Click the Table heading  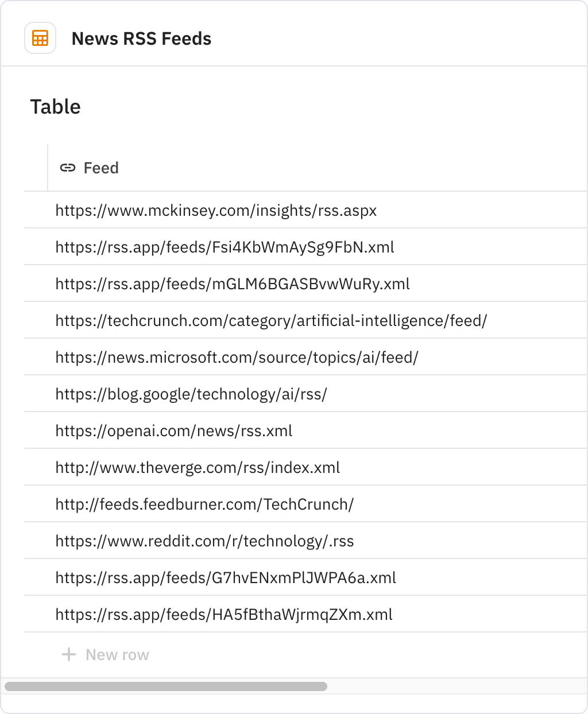point(55,106)
